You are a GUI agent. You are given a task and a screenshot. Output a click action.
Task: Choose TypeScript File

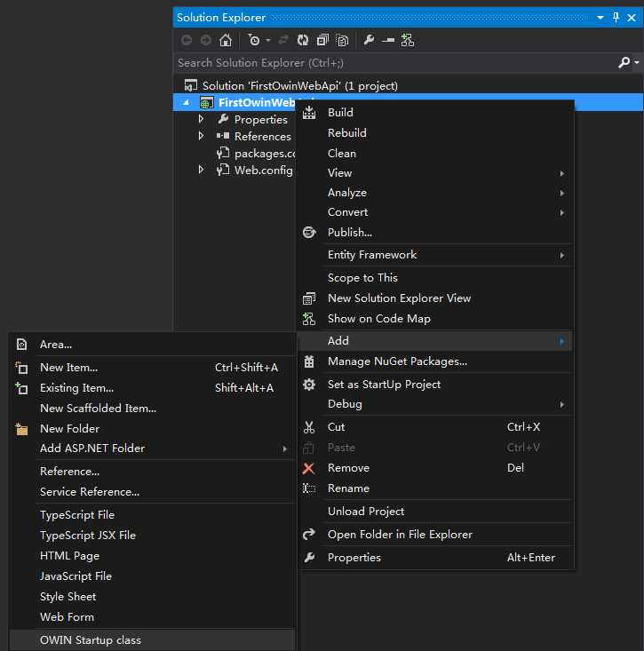[153, 515]
